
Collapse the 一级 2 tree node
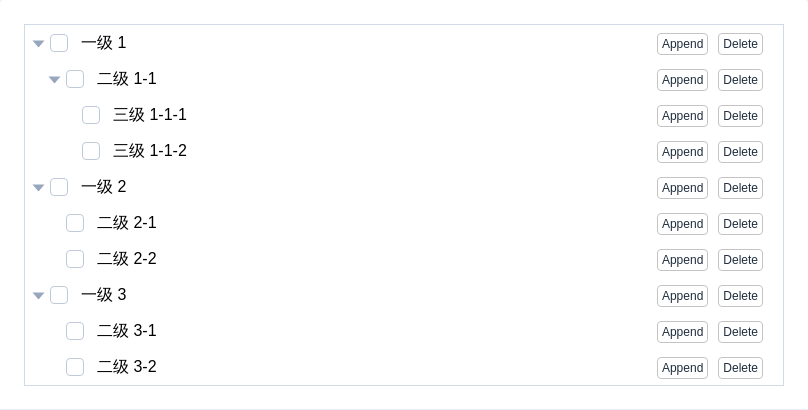[39, 187]
